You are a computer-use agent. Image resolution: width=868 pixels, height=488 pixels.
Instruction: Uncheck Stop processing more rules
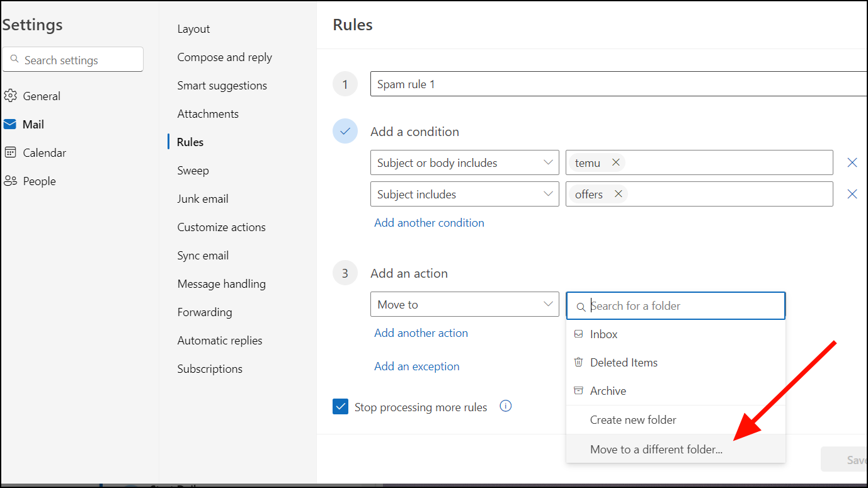341,407
